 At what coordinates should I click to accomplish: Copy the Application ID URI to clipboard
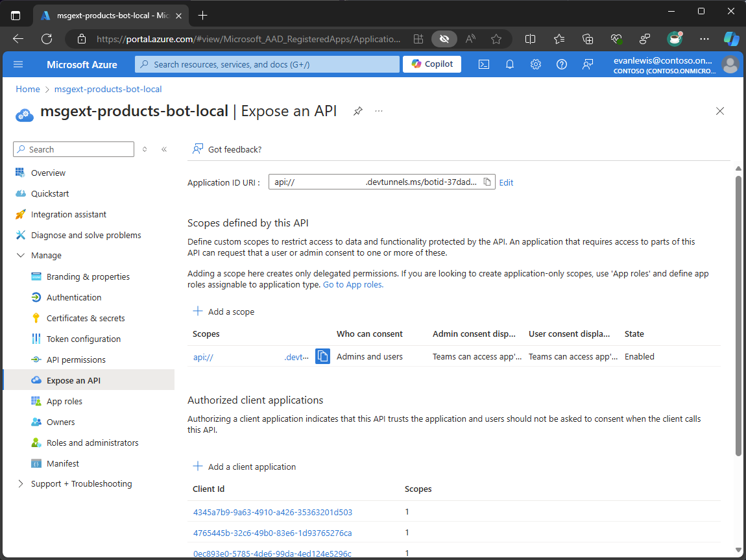(x=487, y=182)
